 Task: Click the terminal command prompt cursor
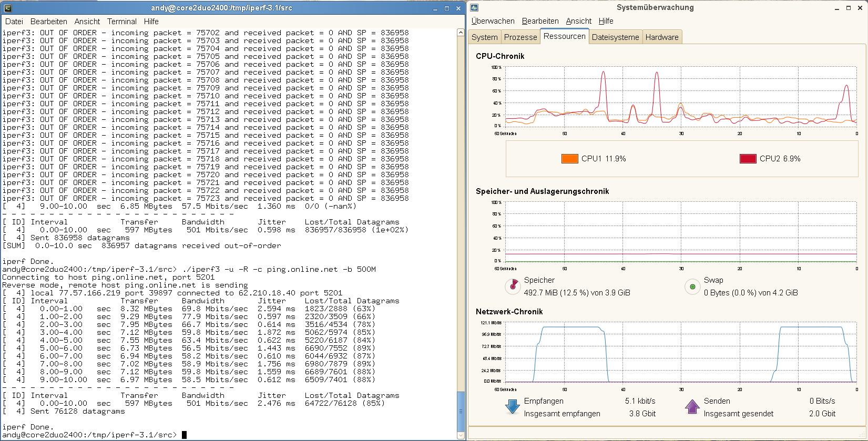[185, 435]
